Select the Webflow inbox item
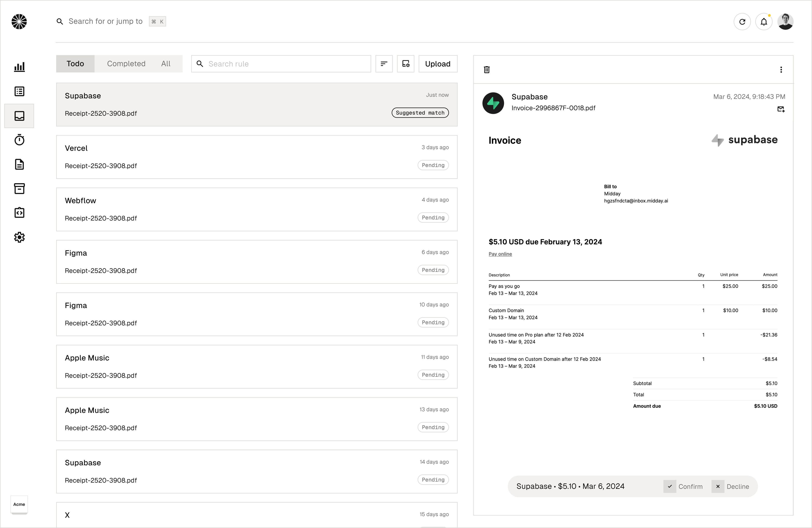The image size is (812, 528). 256,209
